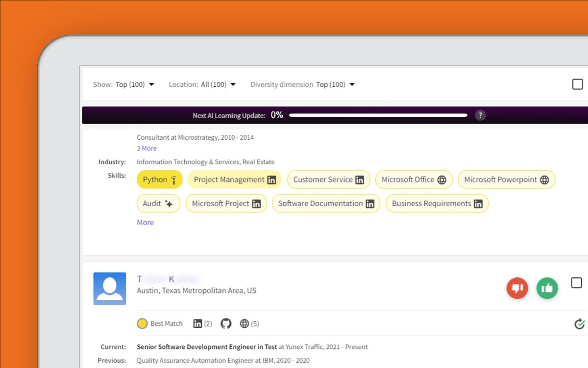Open the candidate name link above Austin, Texas
Viewport: 588px width, 368px height.
click(x=168, y=279)
